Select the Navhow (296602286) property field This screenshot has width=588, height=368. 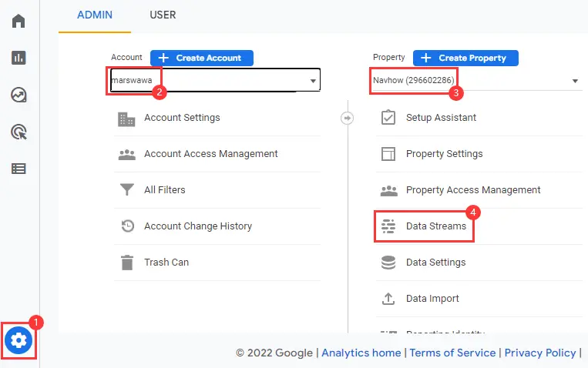point(476,80)
